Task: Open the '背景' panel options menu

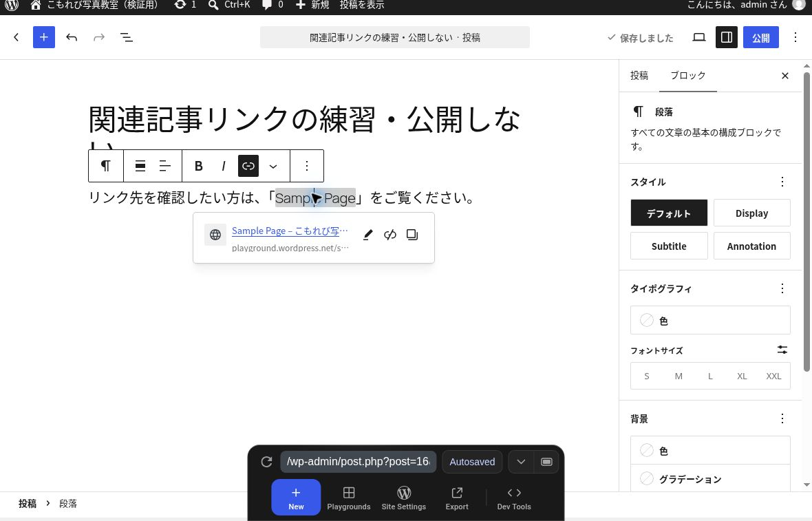Action: [782, 418]
